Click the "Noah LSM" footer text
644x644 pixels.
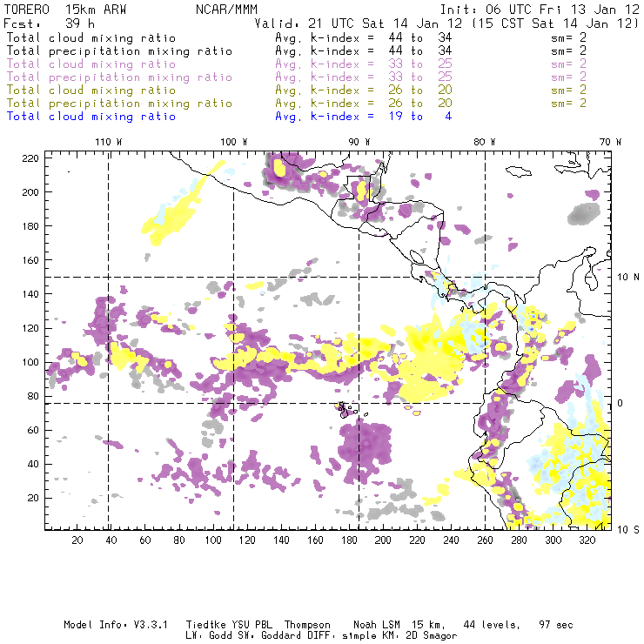377,625
